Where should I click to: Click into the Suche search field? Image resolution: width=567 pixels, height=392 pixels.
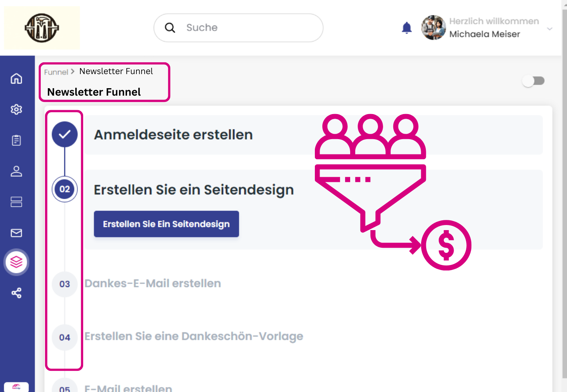[247, 28]
